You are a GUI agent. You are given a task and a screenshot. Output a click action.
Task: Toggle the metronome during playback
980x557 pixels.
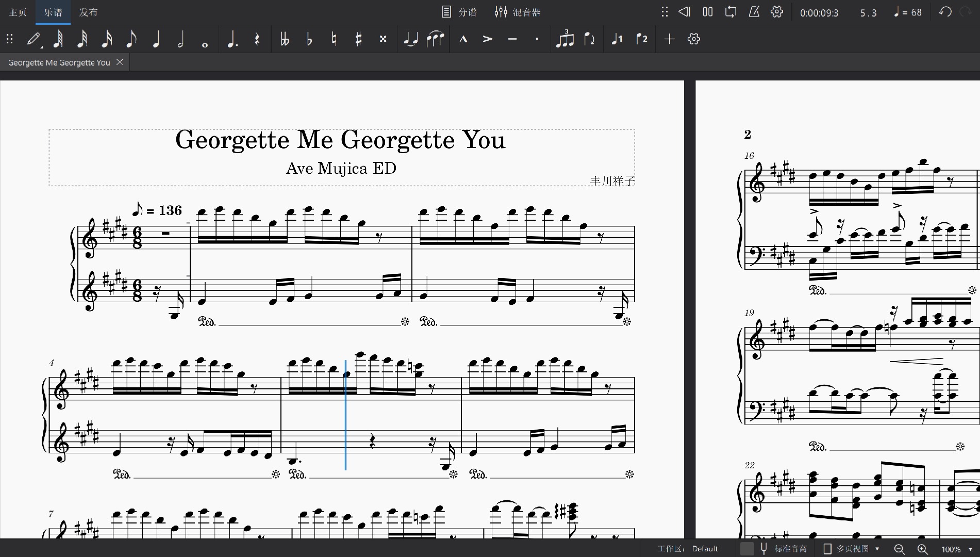754,12
